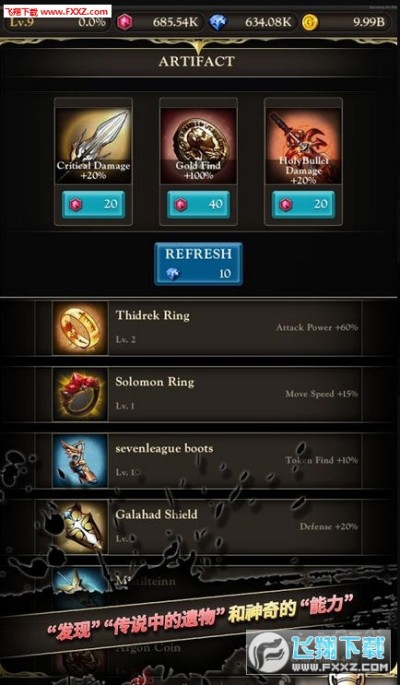Image resolution: width=400 pixels, height=685 pixels.
Task: Select the Galahad Shield Defense +20% row
Action: click(207, 527)
